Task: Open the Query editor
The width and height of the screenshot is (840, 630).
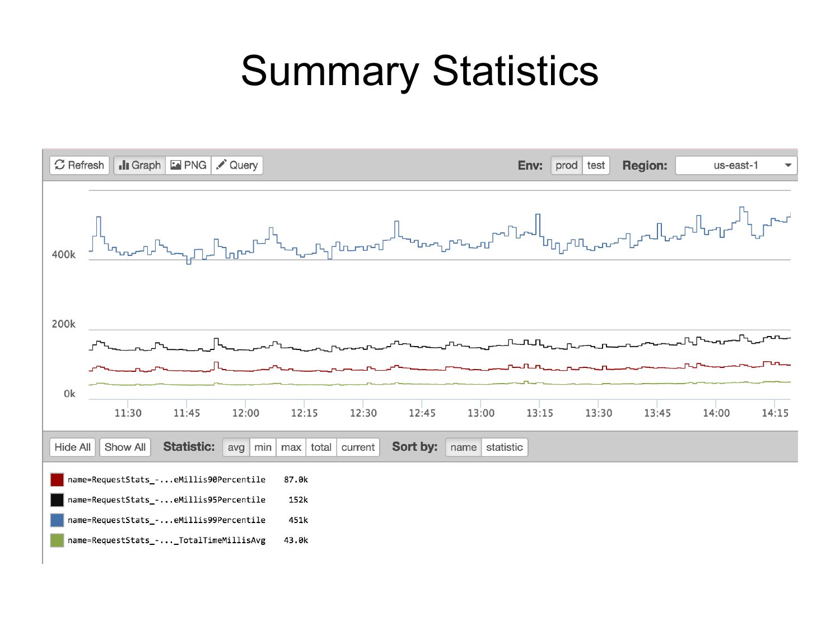Action: 237,165
